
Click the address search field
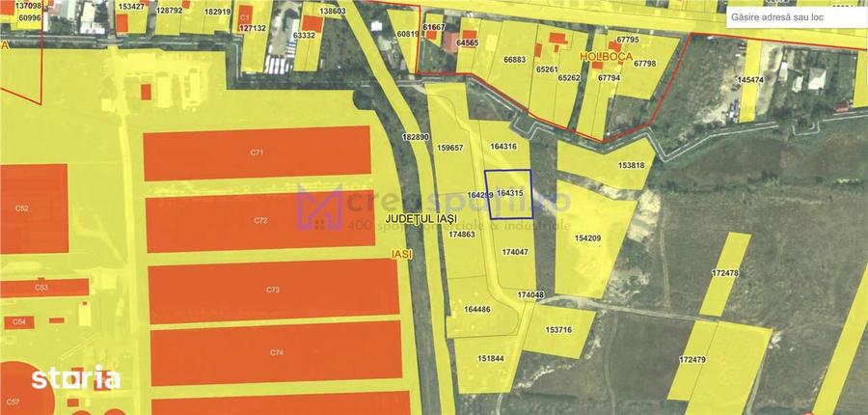coord(797,17)
